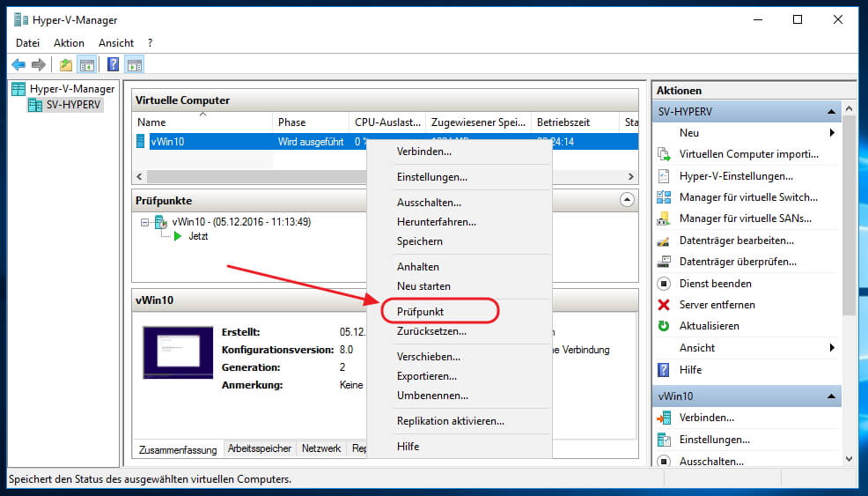Switch to the Netzwerk tab
The width and height of the screenshot is (868, 496).
coord(321,448)
